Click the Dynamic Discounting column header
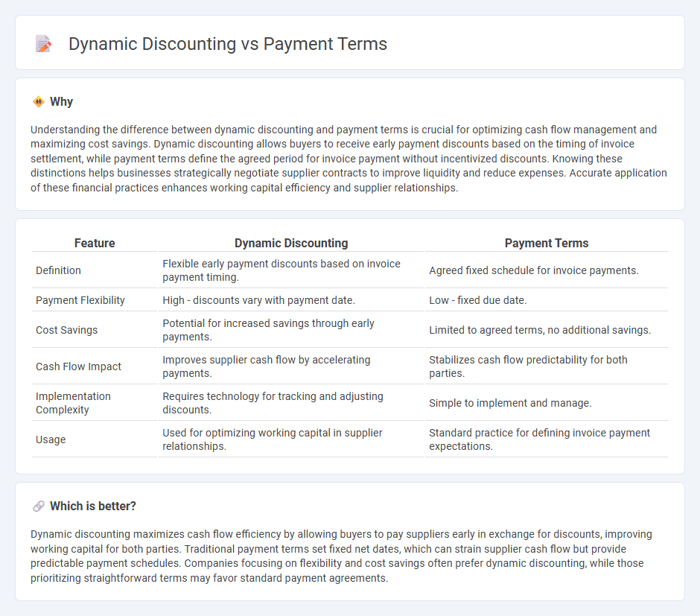 (291, 243)
